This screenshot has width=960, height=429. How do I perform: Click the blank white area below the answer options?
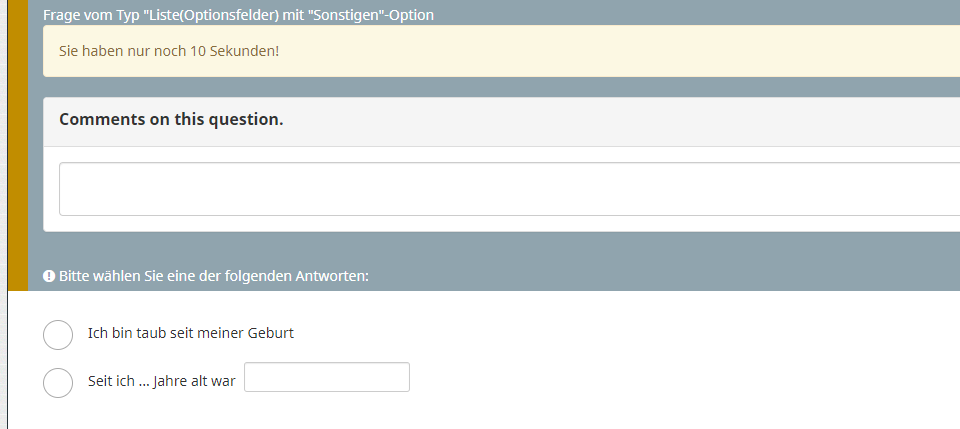click(x=490, y=415)
